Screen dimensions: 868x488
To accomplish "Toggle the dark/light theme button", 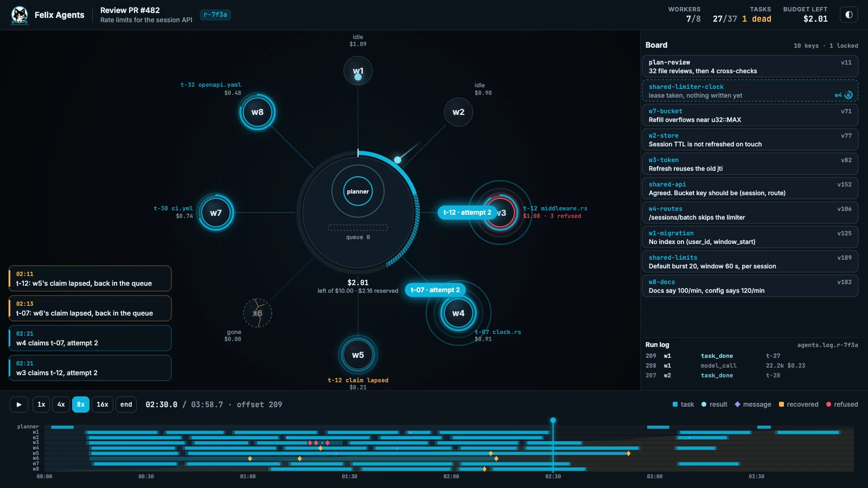I will [x=849, y=15].
